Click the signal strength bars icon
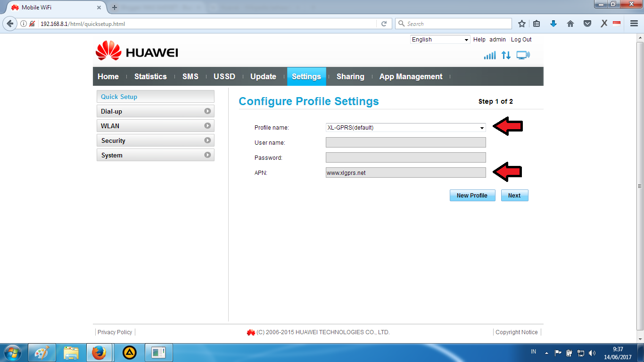Viewport: 644px width, 362px height. tap(490, 55)
